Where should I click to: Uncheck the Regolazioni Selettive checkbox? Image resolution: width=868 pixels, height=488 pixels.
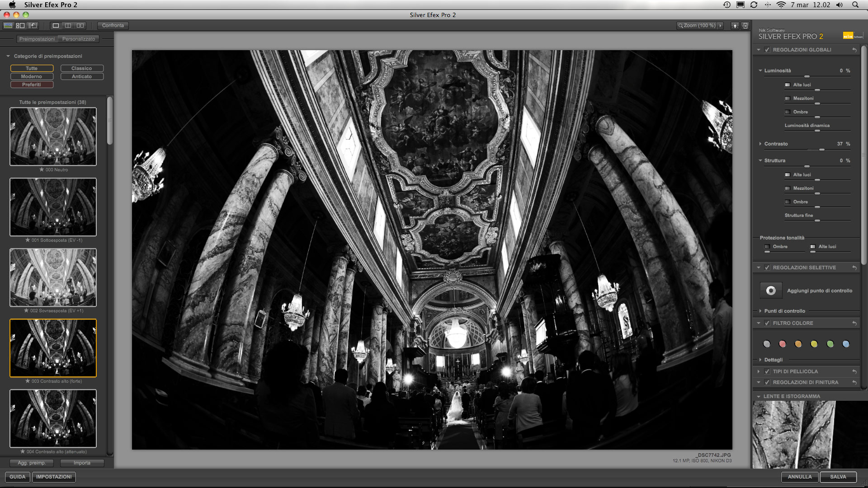click(x=767, y=268)
